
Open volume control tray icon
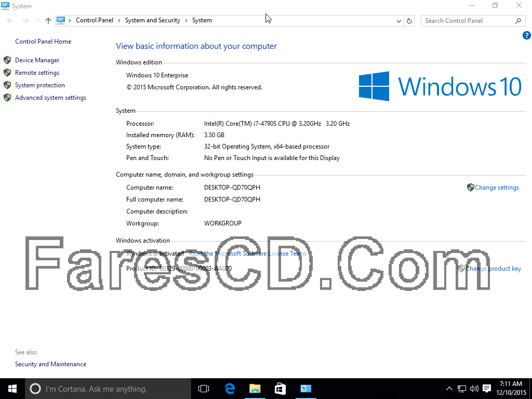[x=474, y=389]
